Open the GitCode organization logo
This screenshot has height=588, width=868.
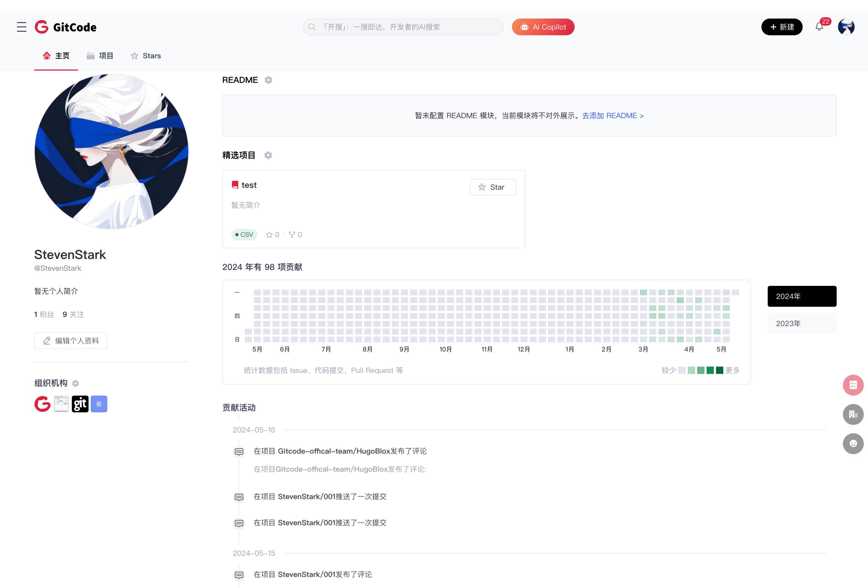(x=42, y=404)
